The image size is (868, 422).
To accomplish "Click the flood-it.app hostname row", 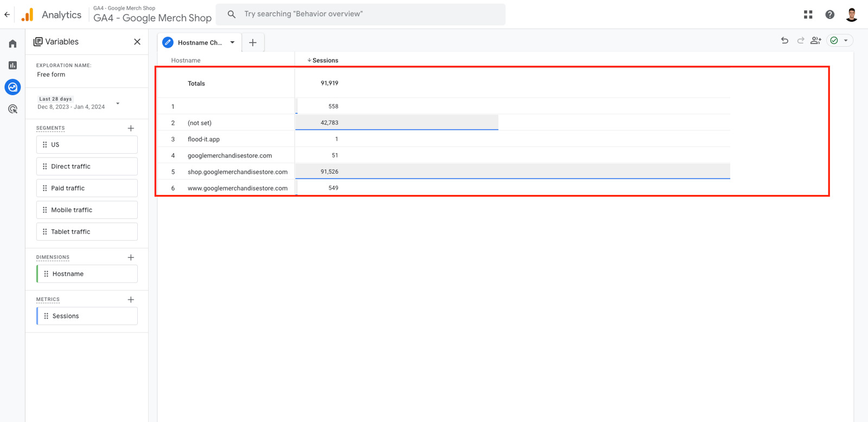I will (x=443, y=139).
